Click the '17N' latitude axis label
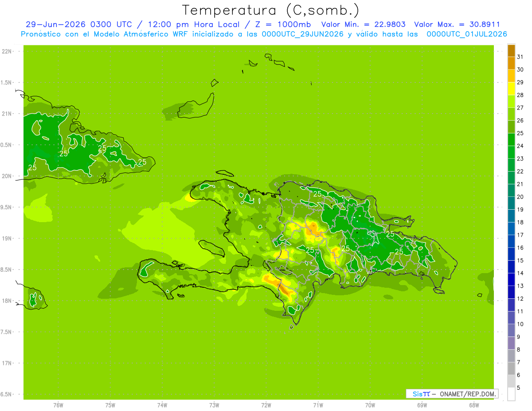The image size is (532, 411). [x=7, y=363]
